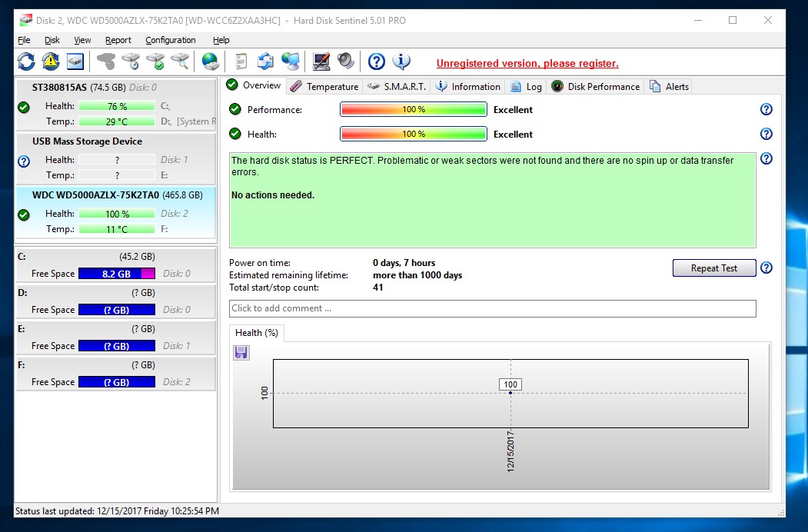Click the comment input field
Viewport: 808px width, 532px height.
(x=492, y=308)
